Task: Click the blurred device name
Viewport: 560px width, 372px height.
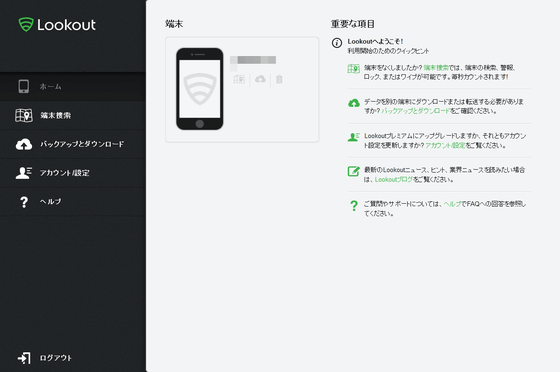Action: coord(253,60)
